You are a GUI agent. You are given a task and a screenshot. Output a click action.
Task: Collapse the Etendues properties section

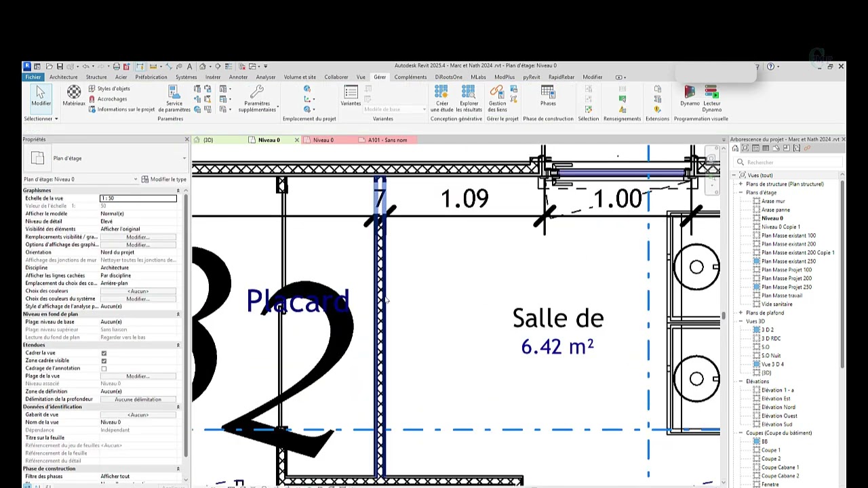point(178,345)
